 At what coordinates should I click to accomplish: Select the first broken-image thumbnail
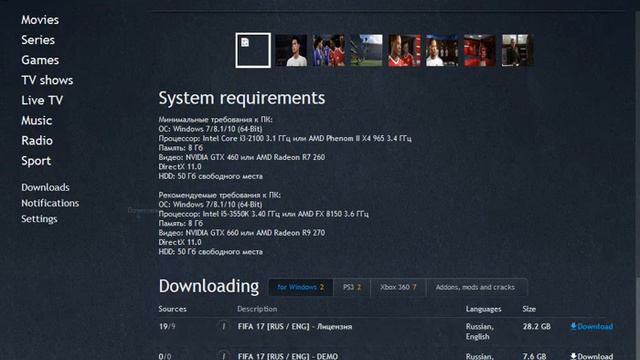tap(253, 50)
